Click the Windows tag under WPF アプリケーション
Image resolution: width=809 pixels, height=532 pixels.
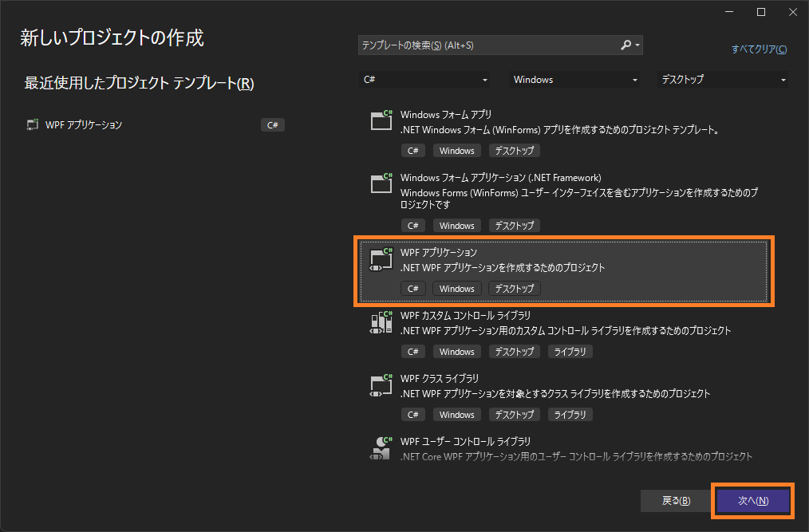point(456,289)
